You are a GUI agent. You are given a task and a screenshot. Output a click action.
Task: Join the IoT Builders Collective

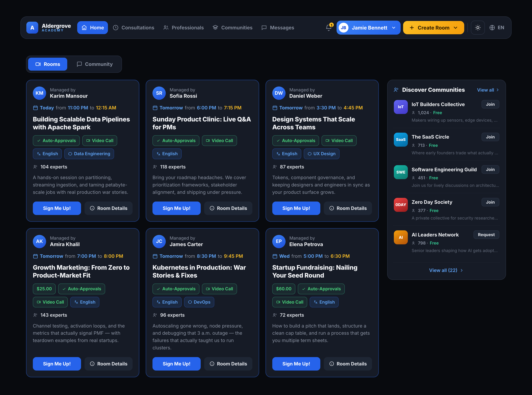490,104
